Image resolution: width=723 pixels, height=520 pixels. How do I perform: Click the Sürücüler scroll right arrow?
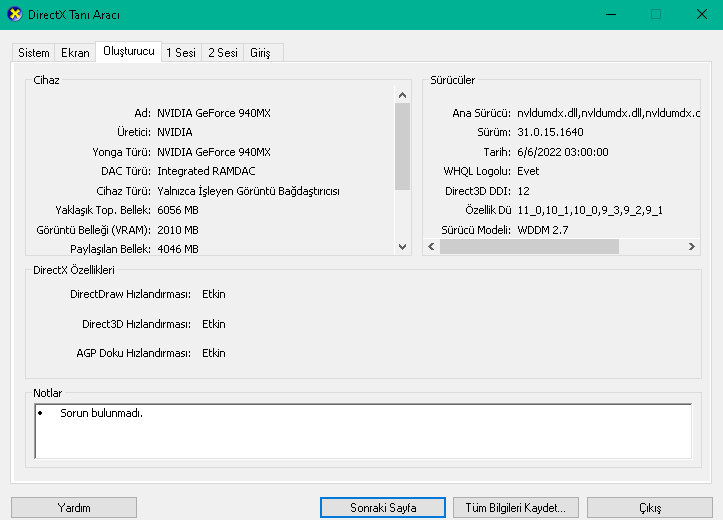coord(692,247)
